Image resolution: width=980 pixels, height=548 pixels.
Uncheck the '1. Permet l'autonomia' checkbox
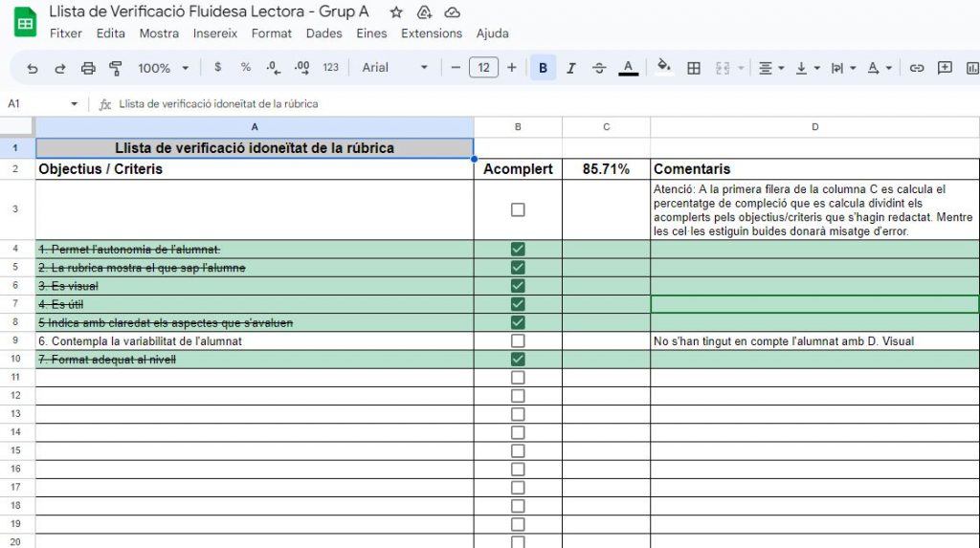pyautogui.click(x=518, y=250)
